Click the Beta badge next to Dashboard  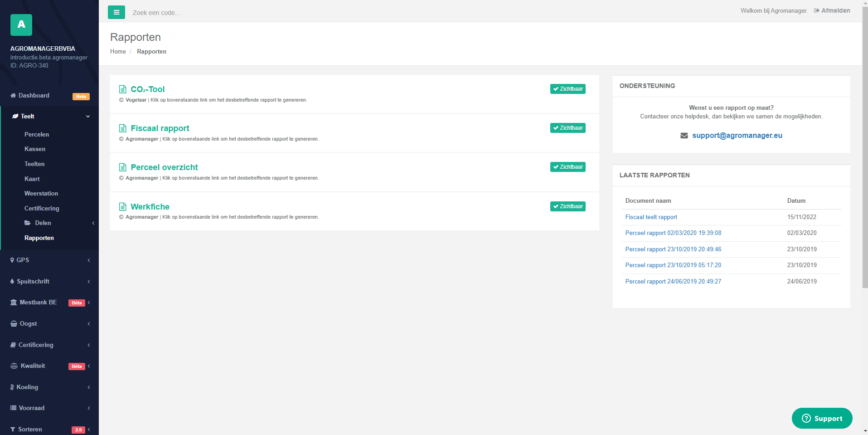tap(81, 97)
